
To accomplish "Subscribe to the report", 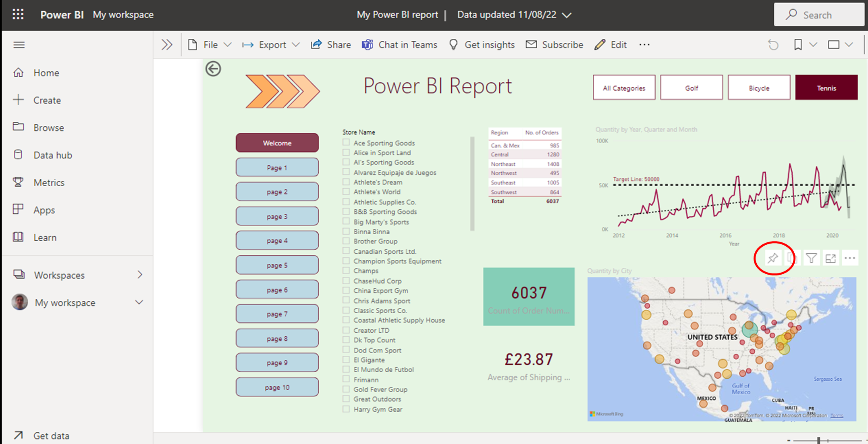I will pyautogui.click(x=554, y=44).
